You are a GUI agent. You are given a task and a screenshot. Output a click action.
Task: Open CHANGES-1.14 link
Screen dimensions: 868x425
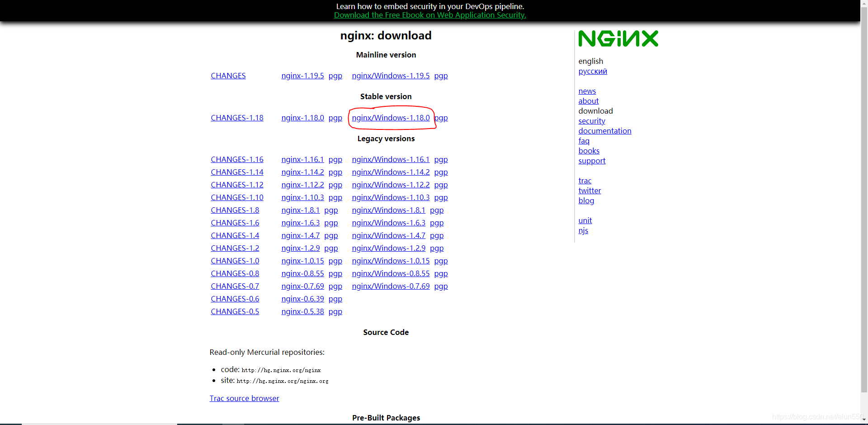237,172
